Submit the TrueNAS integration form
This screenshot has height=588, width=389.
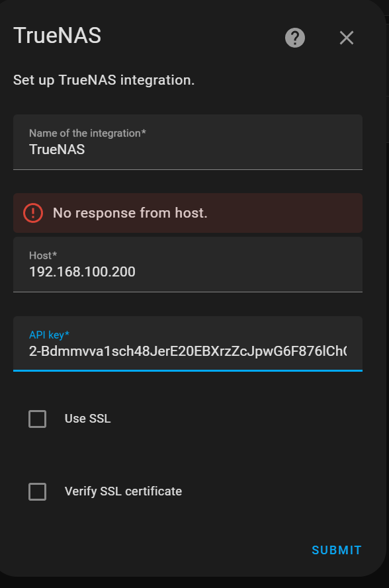click(336, 550)
